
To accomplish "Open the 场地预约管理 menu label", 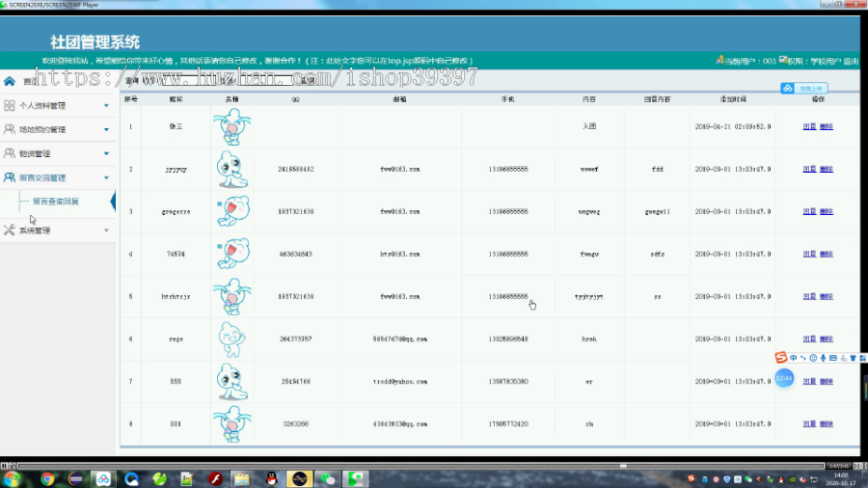I will (42, 129).
